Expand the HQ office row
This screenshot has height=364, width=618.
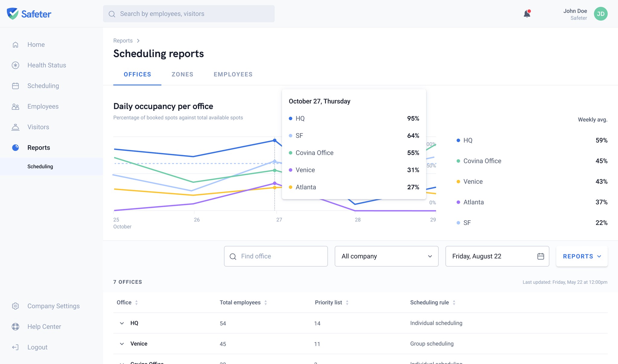click(x=122, y=323)
